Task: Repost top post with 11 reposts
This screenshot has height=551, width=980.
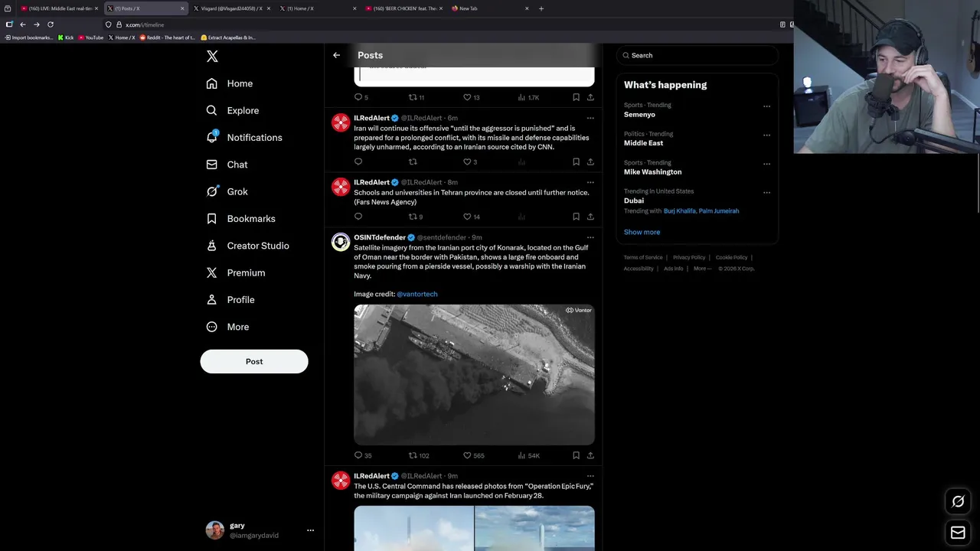Action: [416, 97]
